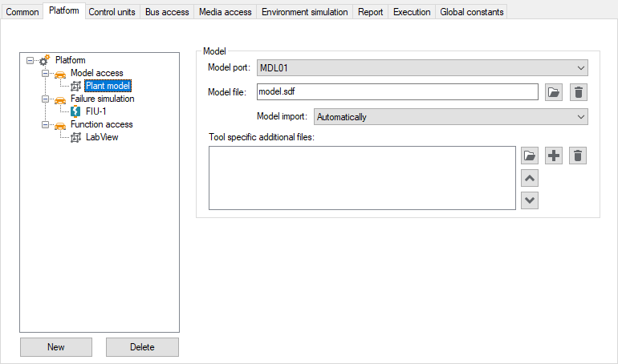Open the Media access tab

(225, 12)
